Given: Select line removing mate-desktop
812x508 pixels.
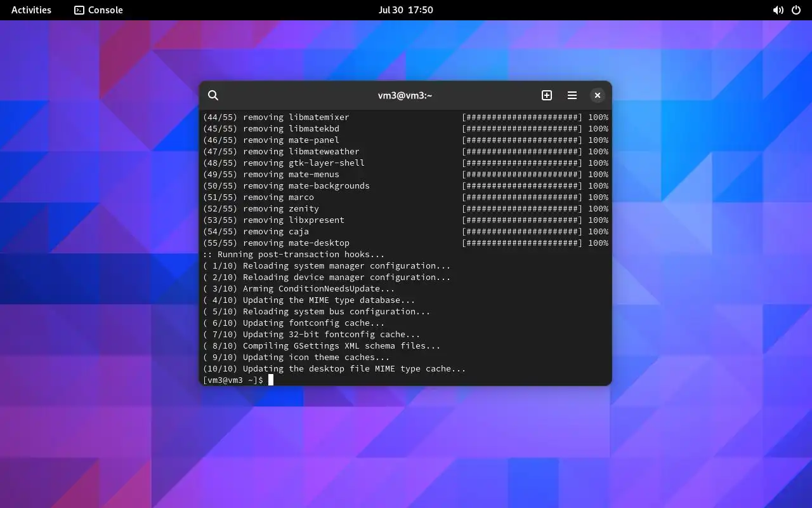Looking at the screenshot, I should (x=405, y=243).
